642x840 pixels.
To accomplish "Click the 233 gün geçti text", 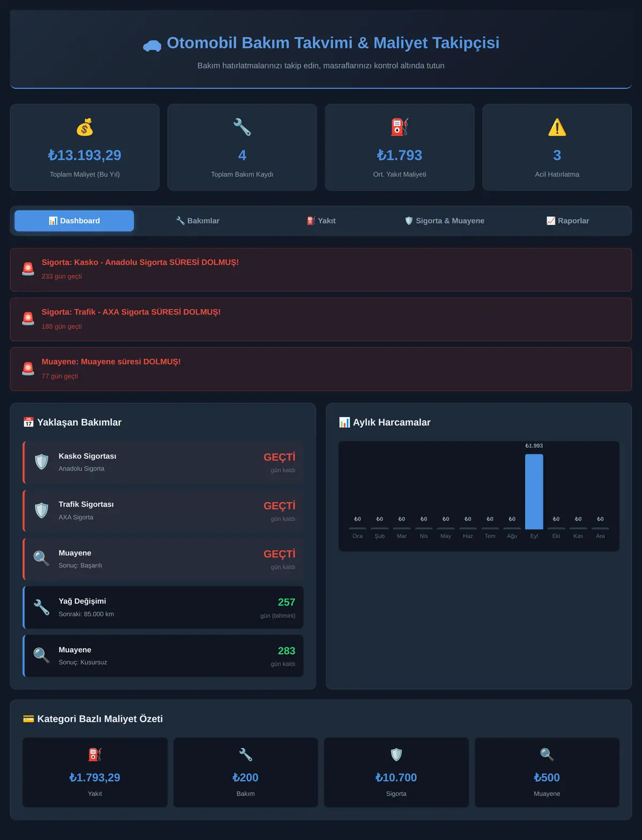I will coord(62,276).
